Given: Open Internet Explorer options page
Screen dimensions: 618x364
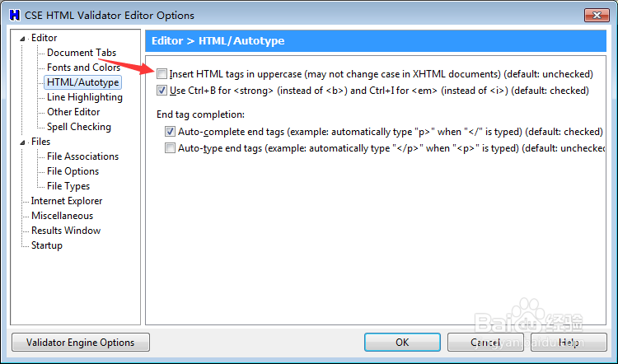Looking at the screenshot, I should point(67,201).
